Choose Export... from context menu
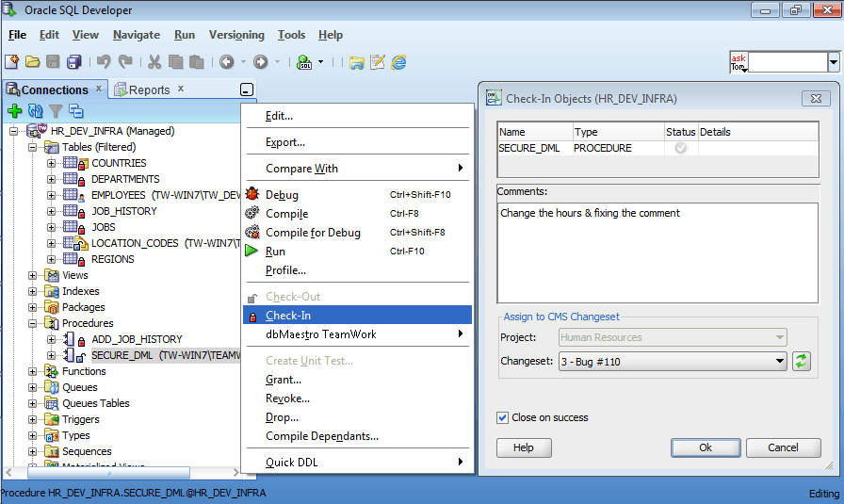 357,142
